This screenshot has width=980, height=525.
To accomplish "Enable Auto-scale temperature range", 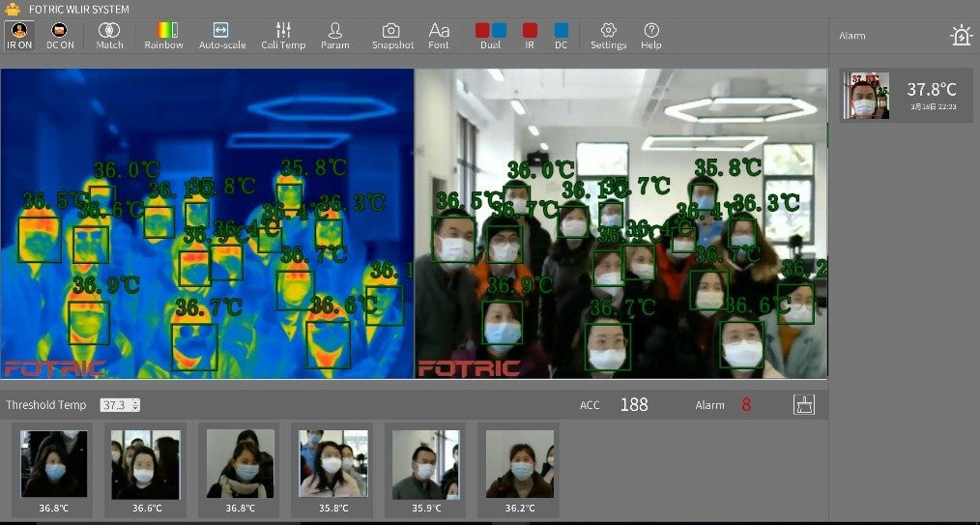I will (x=221, y=36).
